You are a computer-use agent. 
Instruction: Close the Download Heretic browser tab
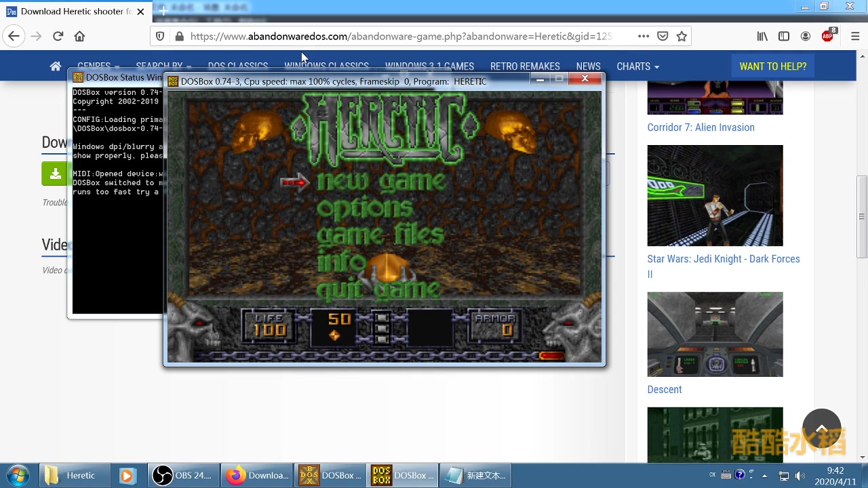pos(140,12)
